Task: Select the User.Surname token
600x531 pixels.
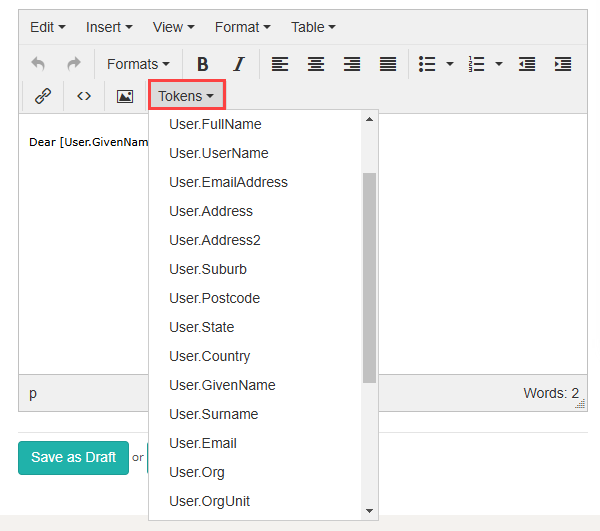Action: click(x=214, y=414)
